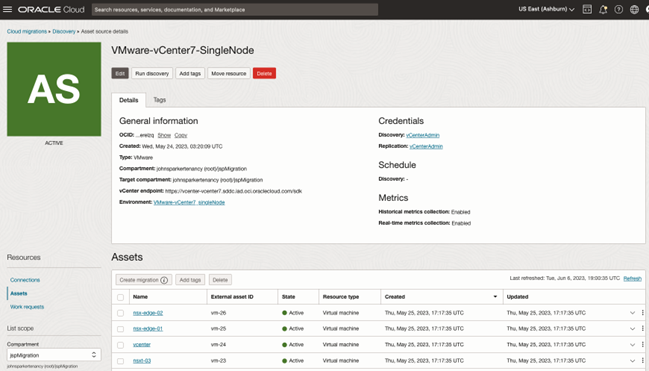Click the Create migration info icon

point(164,280)
